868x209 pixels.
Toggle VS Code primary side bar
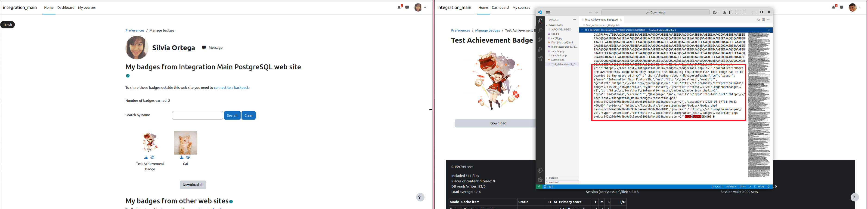[731, 12]
